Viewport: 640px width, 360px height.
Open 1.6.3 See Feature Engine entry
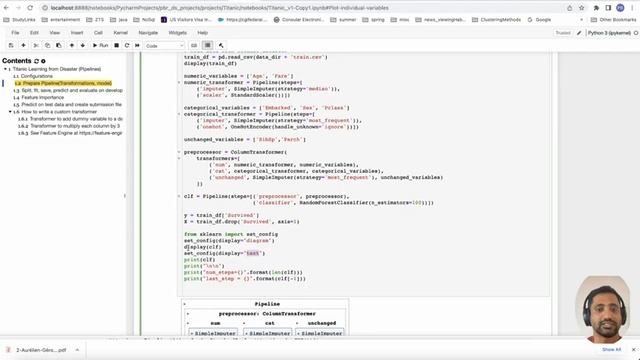pos(70,133)
